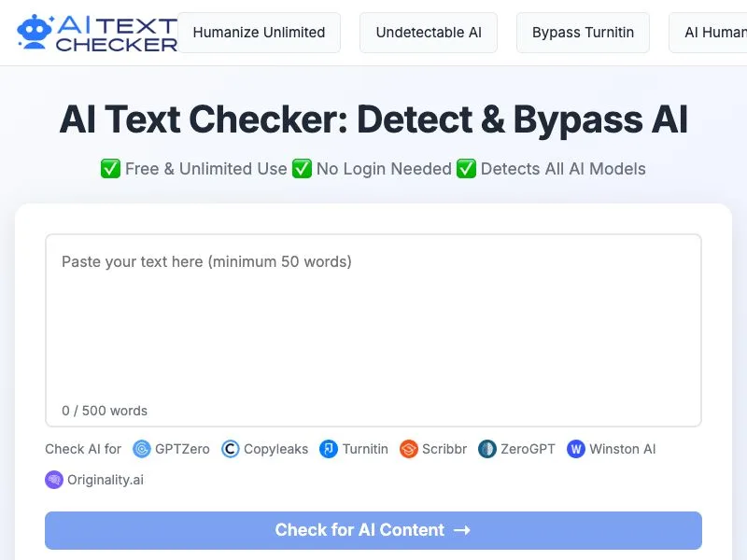The width and height of the screenshot is (747, 560).
Task: Click the Copyleaks C icon
Action: [x=230, y=449]
